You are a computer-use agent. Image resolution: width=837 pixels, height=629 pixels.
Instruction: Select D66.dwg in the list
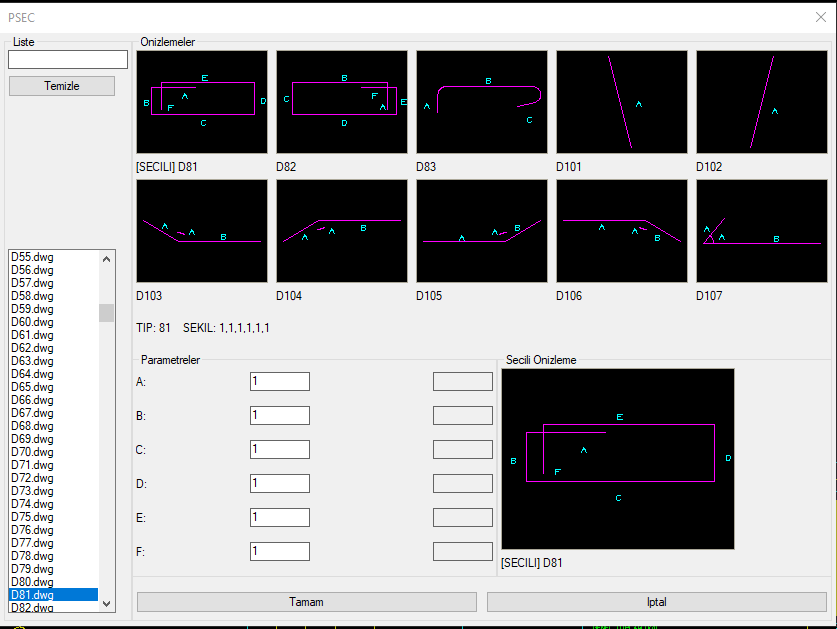click(53, 400)
